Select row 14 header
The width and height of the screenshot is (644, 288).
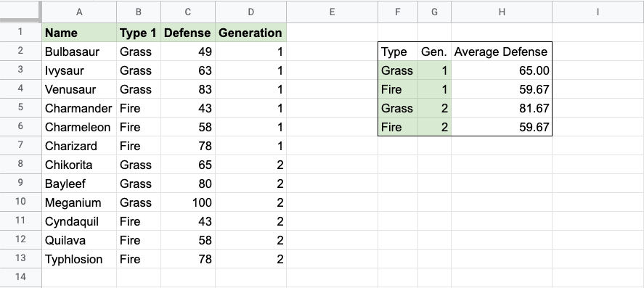click(x=20, y=278)
